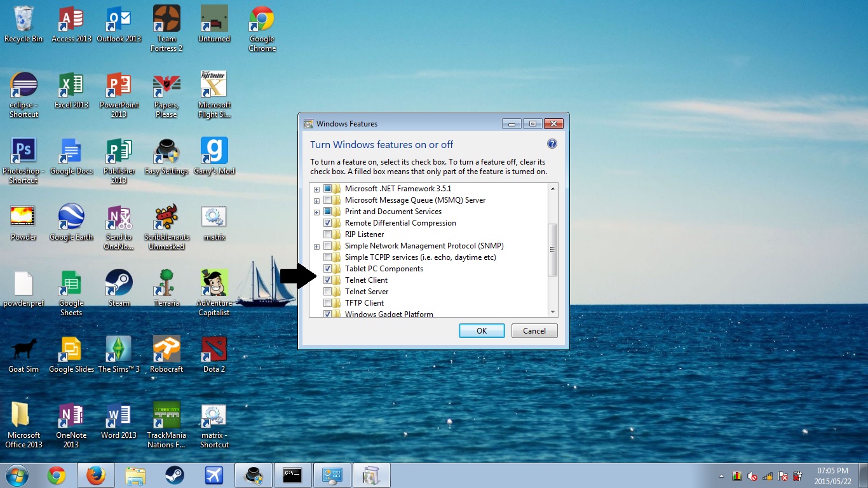Expand Microsoft .NET Framework 3.5.1 node
Viewport: 868px width, 488px height.
tap(316, 189)
